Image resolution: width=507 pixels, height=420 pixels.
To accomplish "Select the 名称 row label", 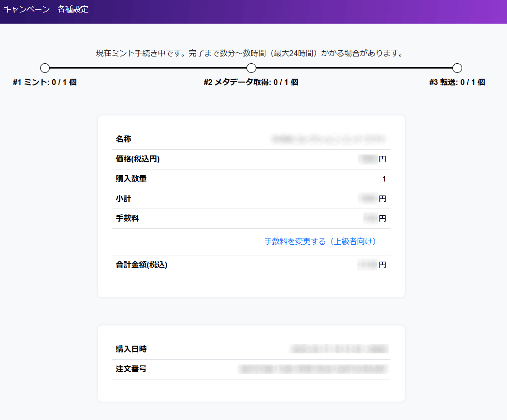I will (x=123, y=139).
